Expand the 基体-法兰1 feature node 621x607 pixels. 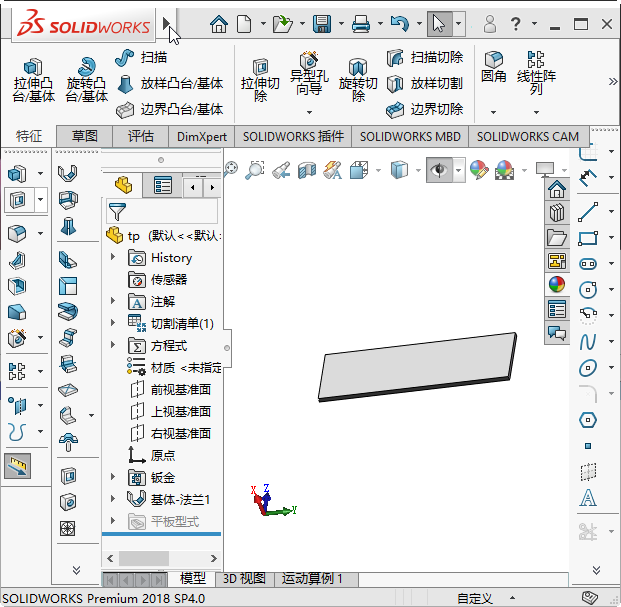[114, 499]
